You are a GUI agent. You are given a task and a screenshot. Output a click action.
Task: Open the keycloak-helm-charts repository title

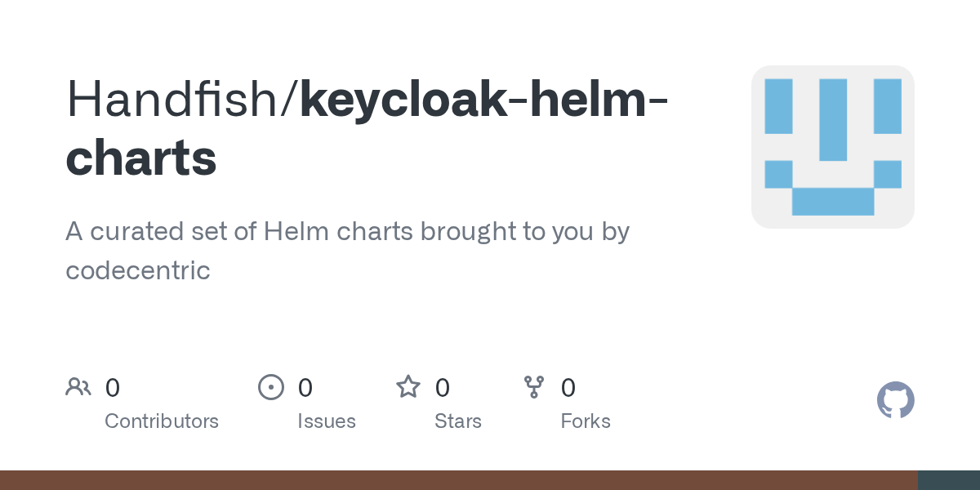(367, 127)
